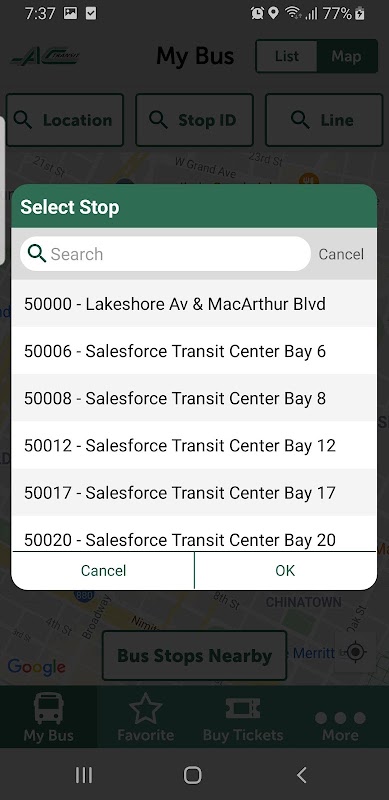
Task: Open the Stop ID search button
Action: 194,120
